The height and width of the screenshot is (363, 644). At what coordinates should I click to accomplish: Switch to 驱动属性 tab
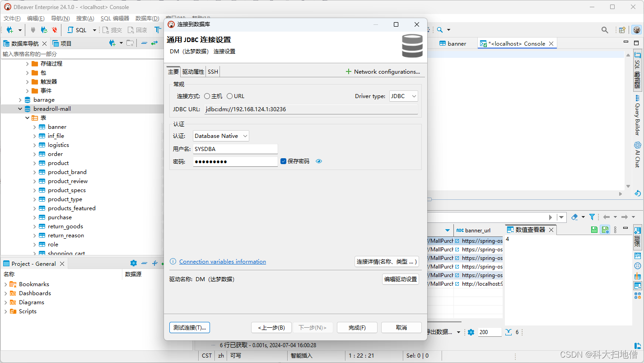point(193,71)
